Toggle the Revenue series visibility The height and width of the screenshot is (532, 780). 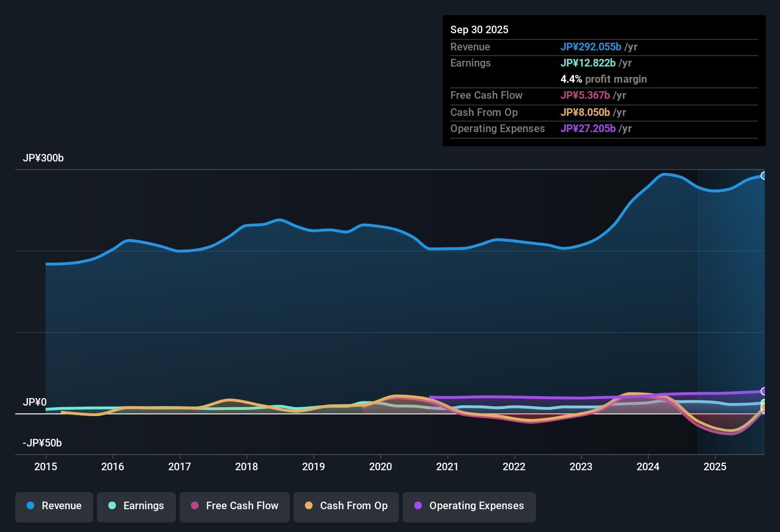coord(54,506)
